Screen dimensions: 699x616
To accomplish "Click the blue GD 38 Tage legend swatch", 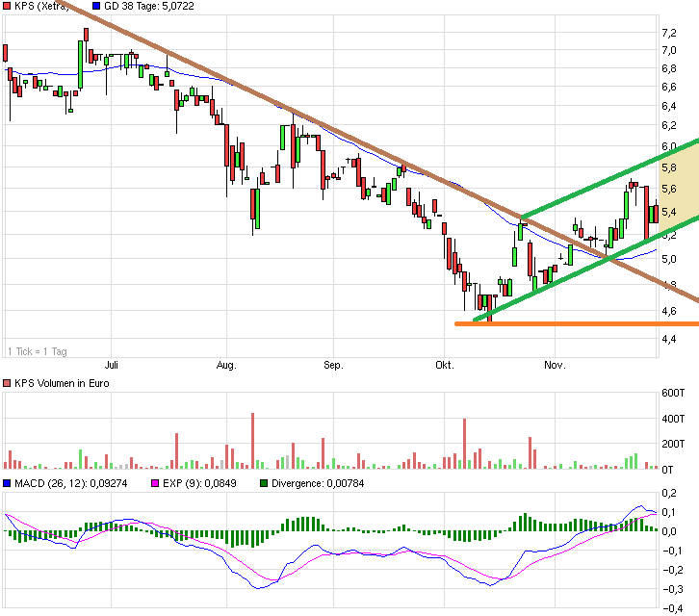I will click(95, 7).
